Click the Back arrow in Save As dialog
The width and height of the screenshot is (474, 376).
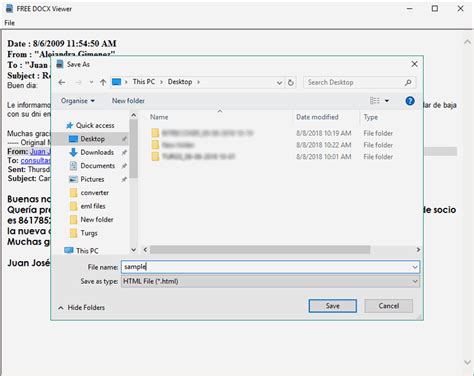[x=62, y=82]
